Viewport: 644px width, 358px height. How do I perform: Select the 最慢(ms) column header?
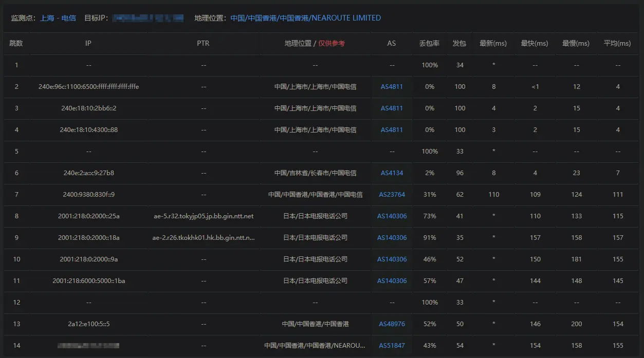coord(576,44)
